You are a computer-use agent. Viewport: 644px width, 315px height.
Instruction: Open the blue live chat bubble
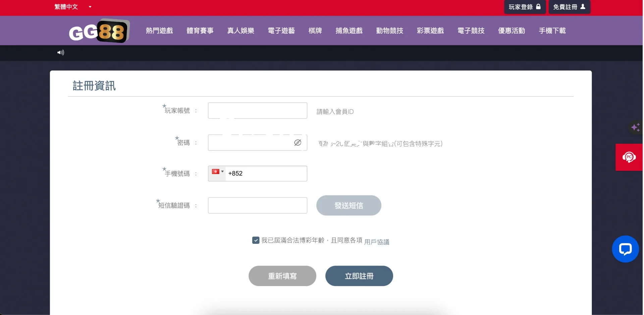tap(625, 249)
